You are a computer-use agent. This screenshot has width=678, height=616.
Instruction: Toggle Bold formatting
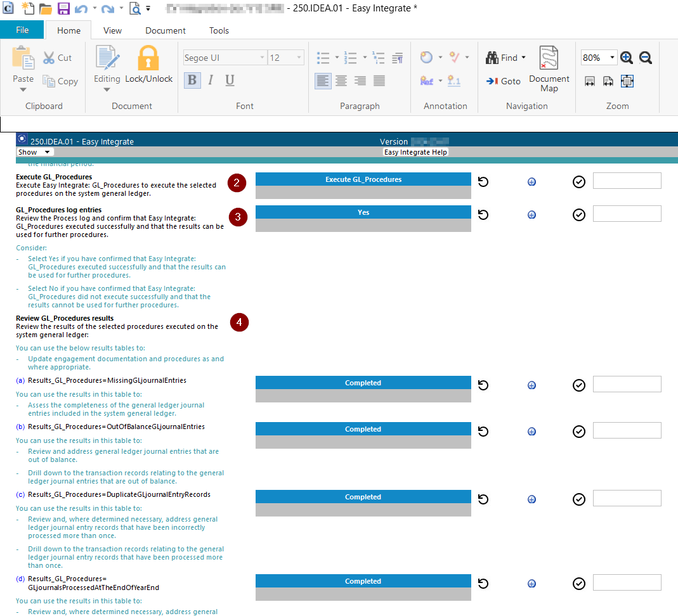click(x=192, y=80)
